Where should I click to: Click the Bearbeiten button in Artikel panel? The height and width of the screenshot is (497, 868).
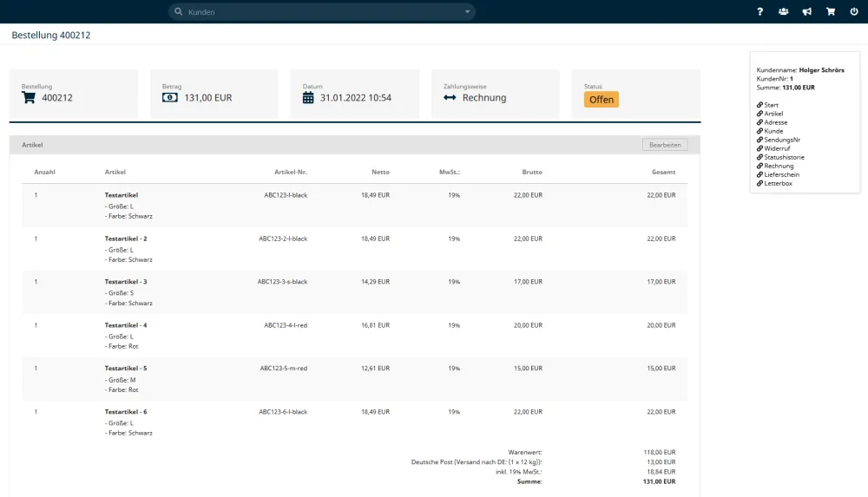coord(665,145)
